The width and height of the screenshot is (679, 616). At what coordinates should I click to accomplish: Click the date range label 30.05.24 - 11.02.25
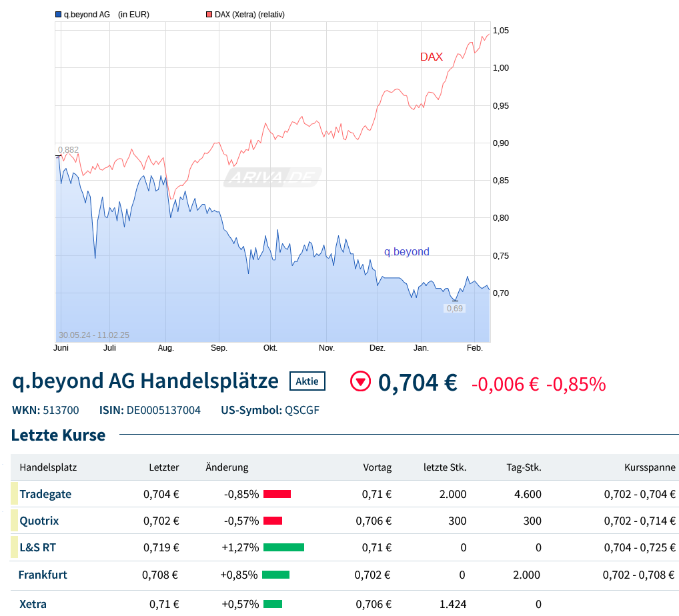(x=95, y=334)
